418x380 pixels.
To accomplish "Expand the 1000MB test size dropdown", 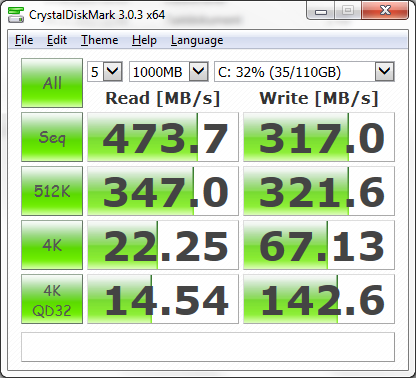I will click(x=199, y=71).
